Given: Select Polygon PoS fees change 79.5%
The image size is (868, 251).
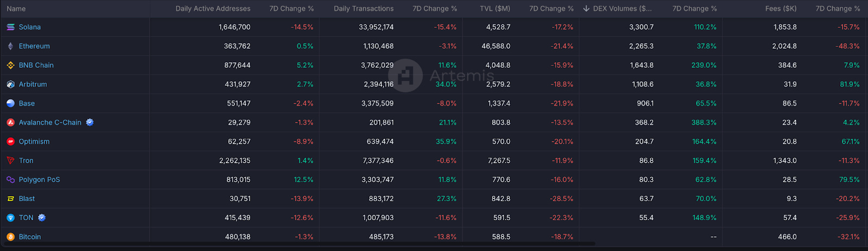Looking at the screenshot, I should [x=850, y=179].
